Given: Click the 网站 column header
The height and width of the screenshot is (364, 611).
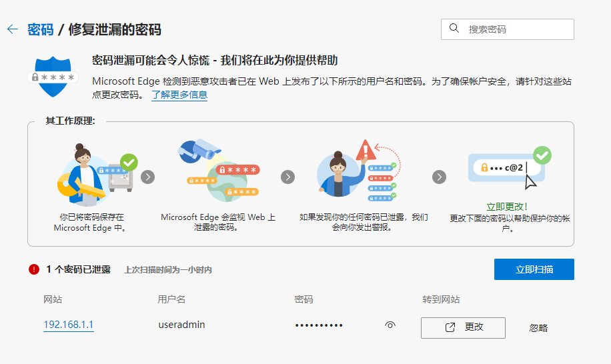Looking at the screenshot, I should pyautogui.click(x=53, y=299).
